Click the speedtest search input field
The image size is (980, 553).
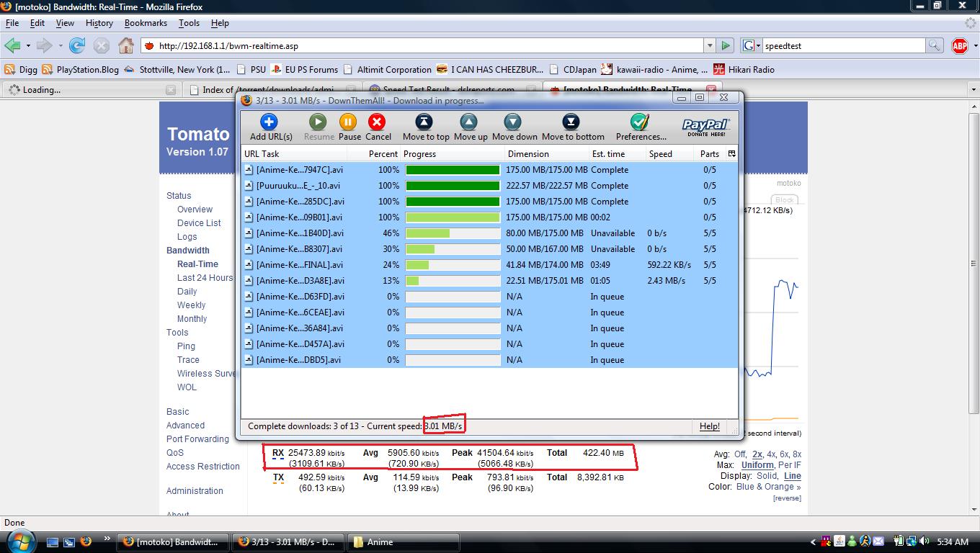pos(843,45)
